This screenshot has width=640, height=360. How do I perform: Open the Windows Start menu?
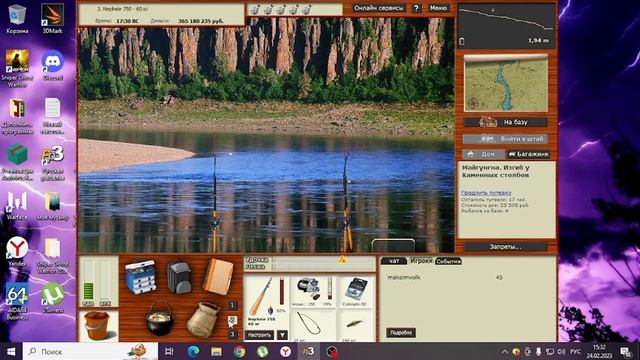(11, 351)
